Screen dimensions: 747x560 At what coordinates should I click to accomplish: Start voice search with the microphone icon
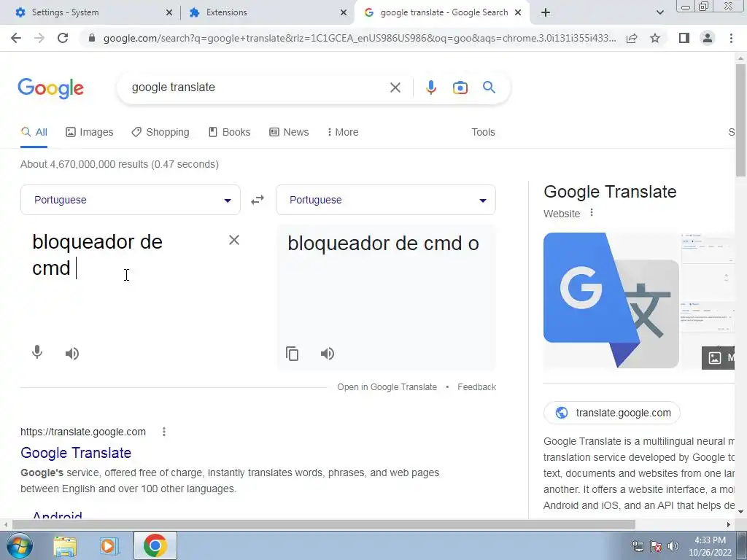coord(430,87)
